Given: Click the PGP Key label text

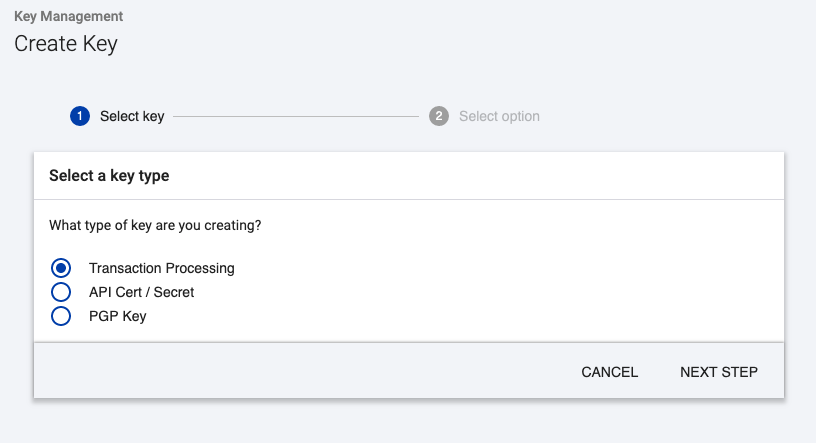Looking at the screenshot, I should click(x=118, y=316).
